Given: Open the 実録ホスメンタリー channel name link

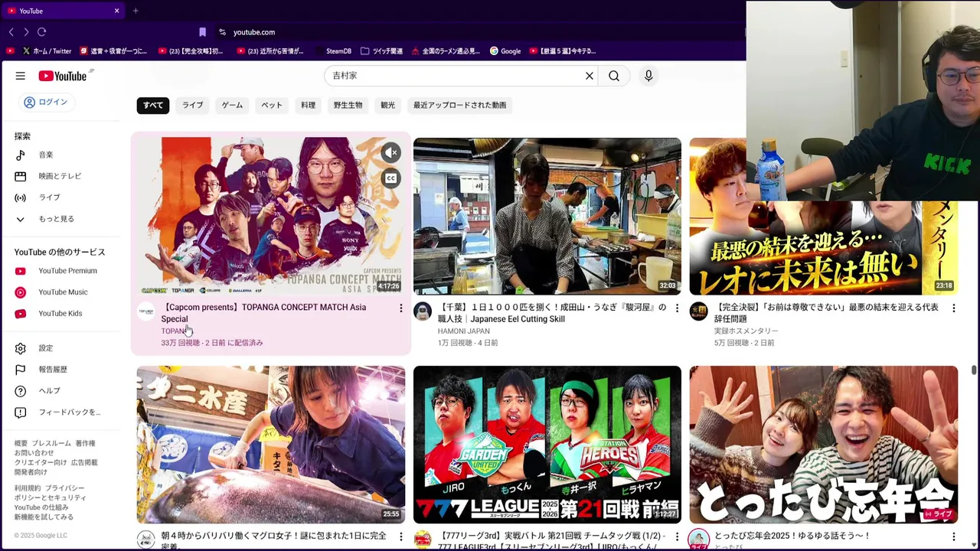Looking at the screenshot, I should (746, 331).
